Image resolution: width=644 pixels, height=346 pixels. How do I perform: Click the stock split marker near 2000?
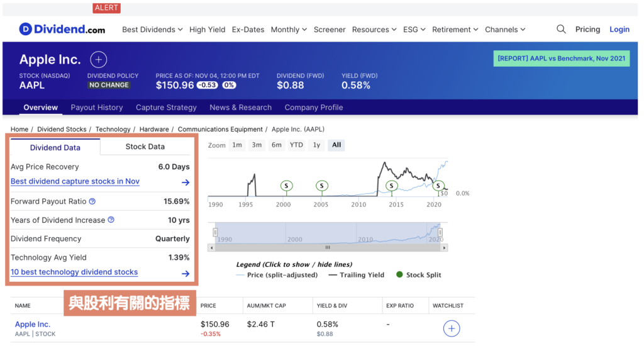coord(286,186)
